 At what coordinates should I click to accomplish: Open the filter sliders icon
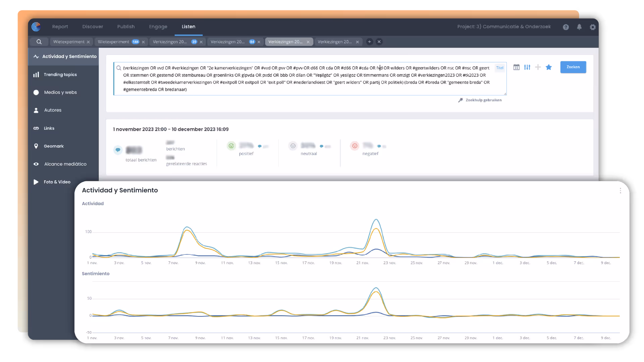(x=527, y=67)
